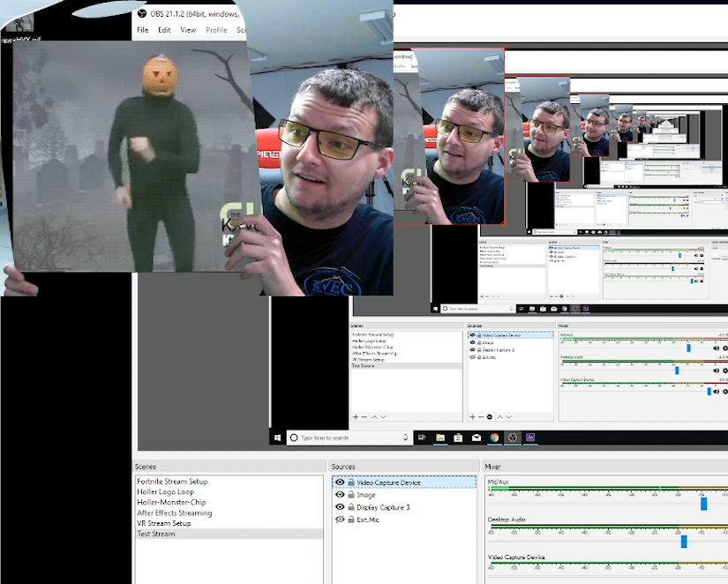Select the Fortnite Stream Setup scene
The width and height of the screenshot is (728, 584).
172,482
